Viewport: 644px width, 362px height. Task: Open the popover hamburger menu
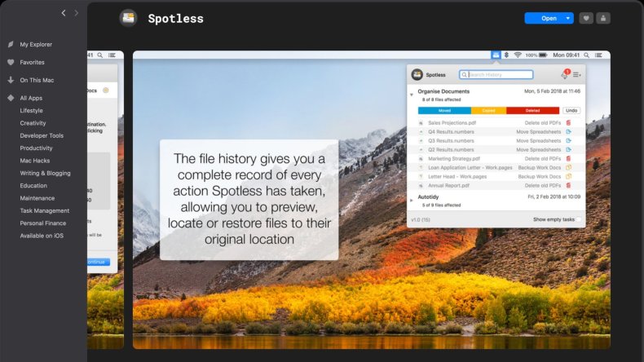click(576, 75)
